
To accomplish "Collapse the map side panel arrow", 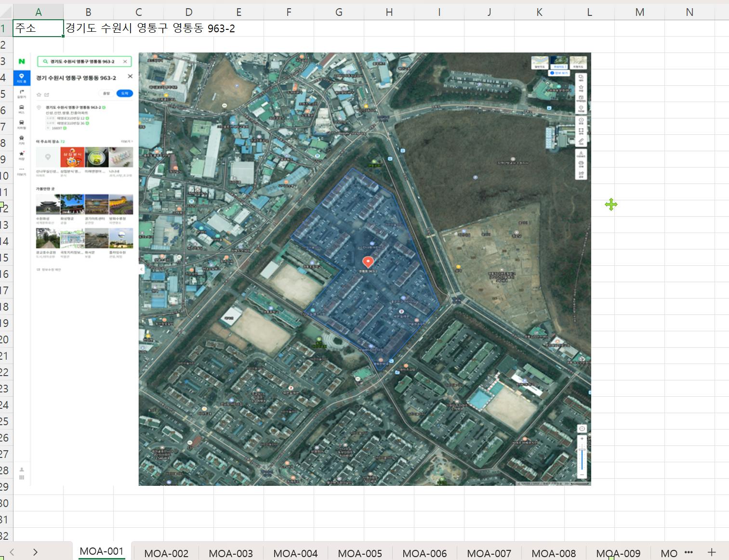I will 142,269.
